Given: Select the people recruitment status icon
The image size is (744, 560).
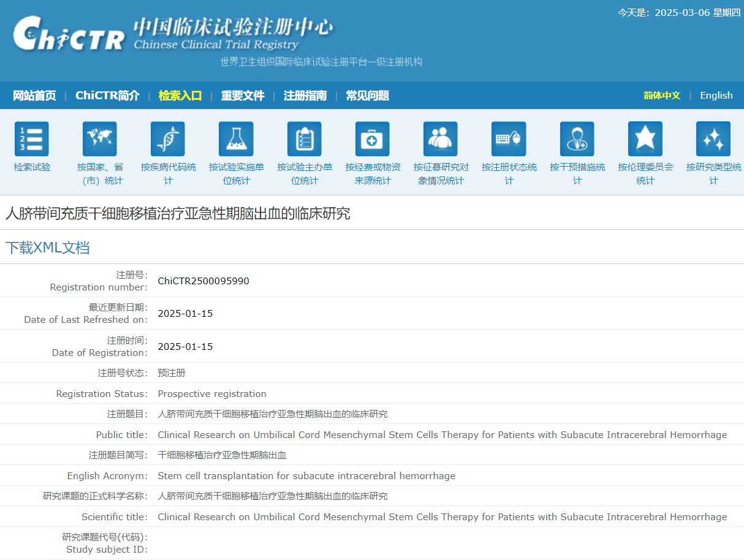Looking at the screenshot, I should pyautogui.click(x=441, y=139).
